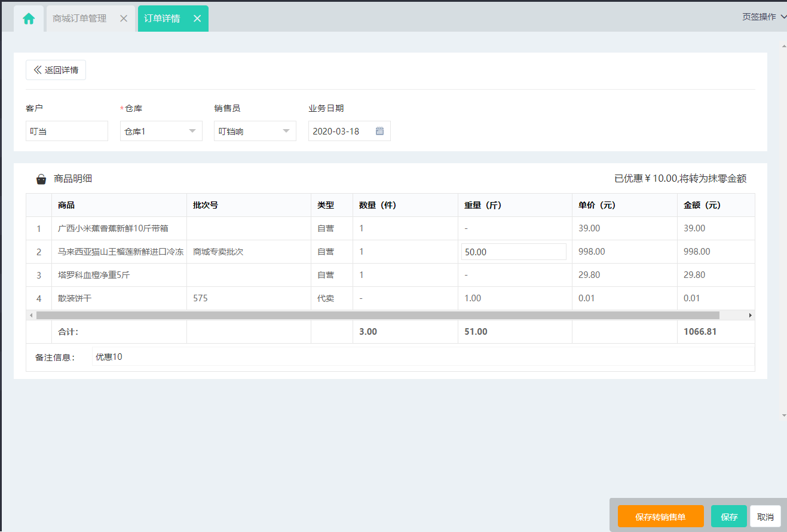
Task: Click the 业务日期 field 2020-03-18
Action: tap(350, 131)
